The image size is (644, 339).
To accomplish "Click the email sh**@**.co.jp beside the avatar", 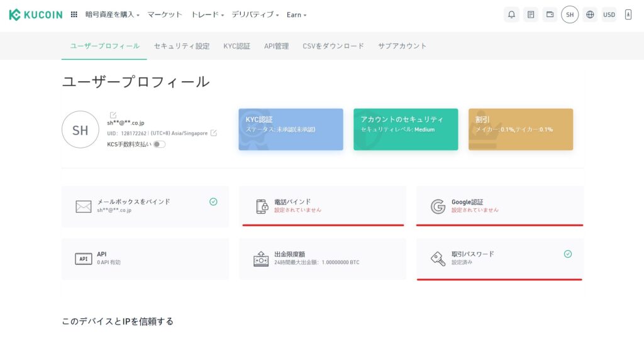I will click(x=126, y=123).
